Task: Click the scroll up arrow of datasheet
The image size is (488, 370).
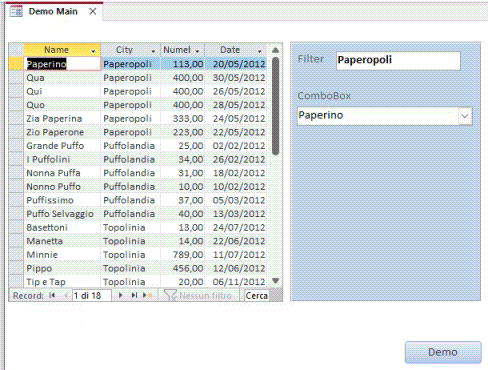Action: (x=275, y=50)
